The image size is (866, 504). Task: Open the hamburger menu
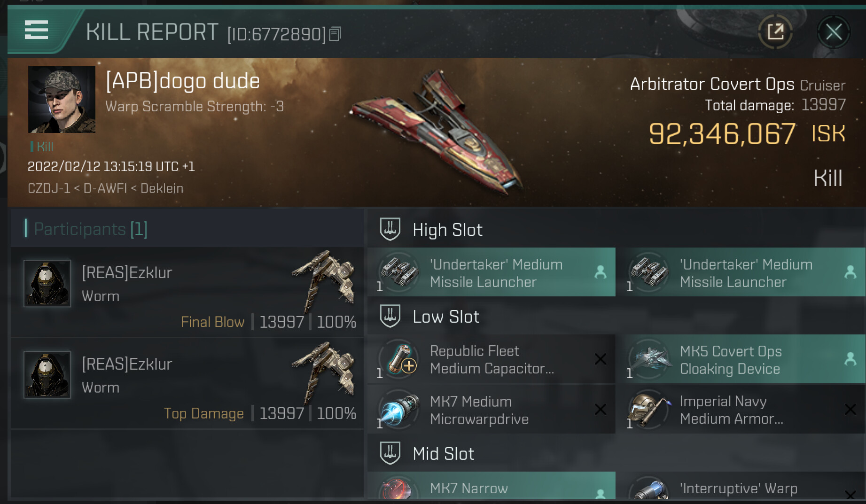coord(36,30)
